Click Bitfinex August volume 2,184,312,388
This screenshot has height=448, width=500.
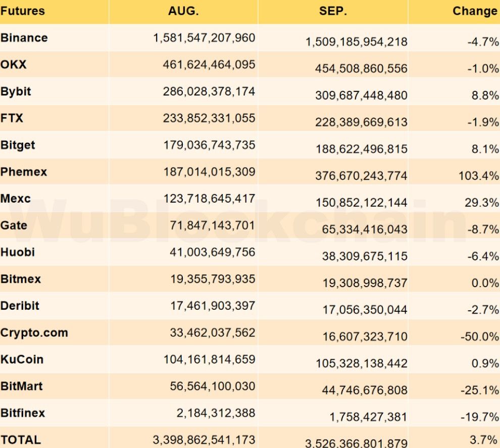pos(216,413)
